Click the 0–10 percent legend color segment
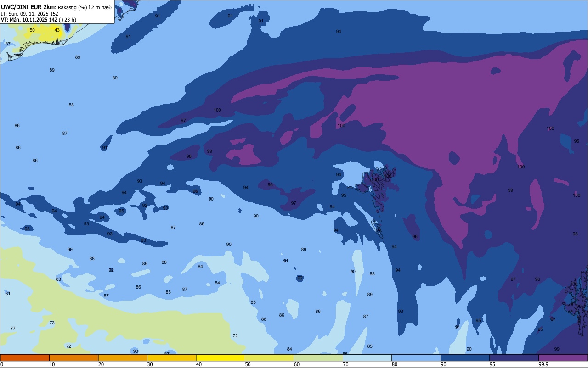Image resolution: width=588 pixels, height=368 pixels. [x=25, y=357]
